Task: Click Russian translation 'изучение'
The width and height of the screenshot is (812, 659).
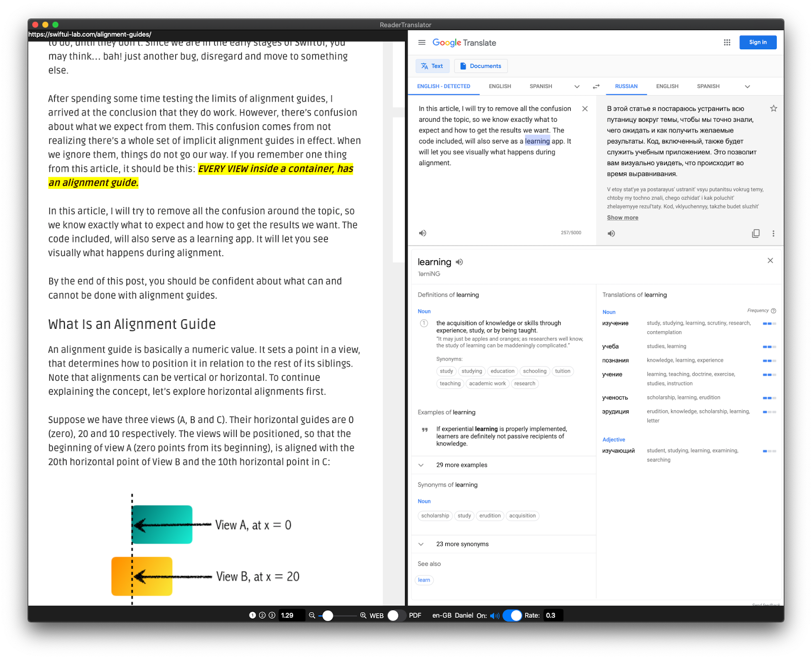Action: tap(615, 323)
